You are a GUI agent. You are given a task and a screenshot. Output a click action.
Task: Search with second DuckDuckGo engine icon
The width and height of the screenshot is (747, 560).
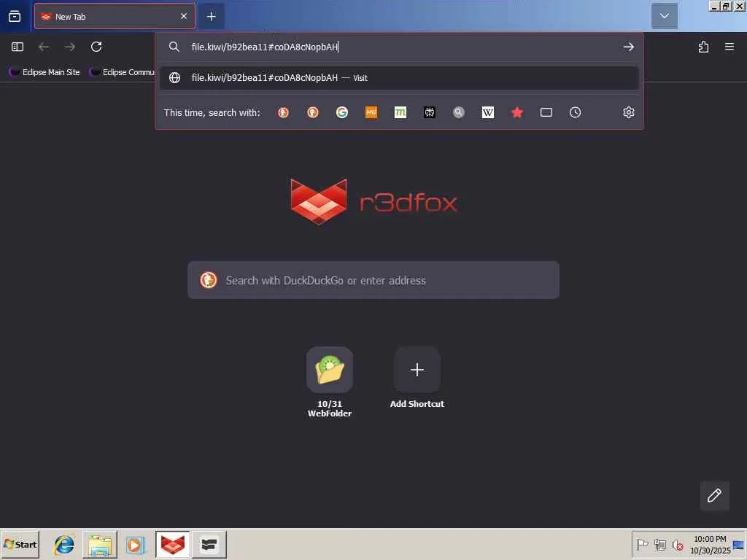tap(312, 112)
